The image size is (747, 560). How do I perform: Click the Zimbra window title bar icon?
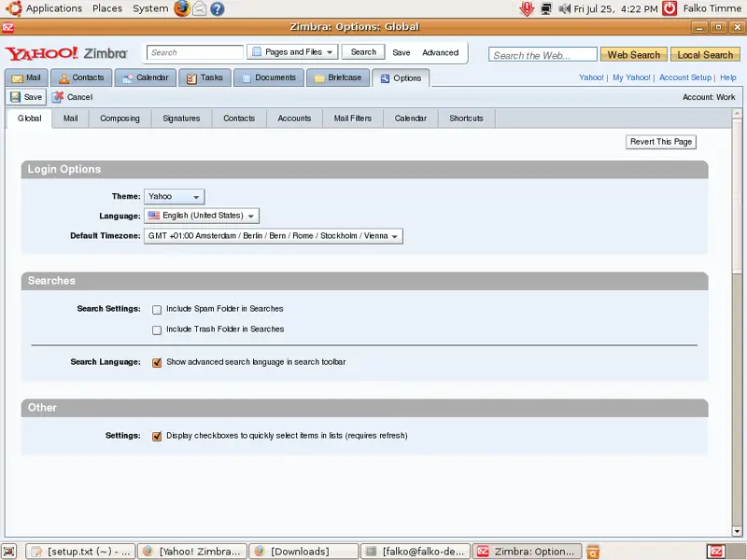click(8, 27)
